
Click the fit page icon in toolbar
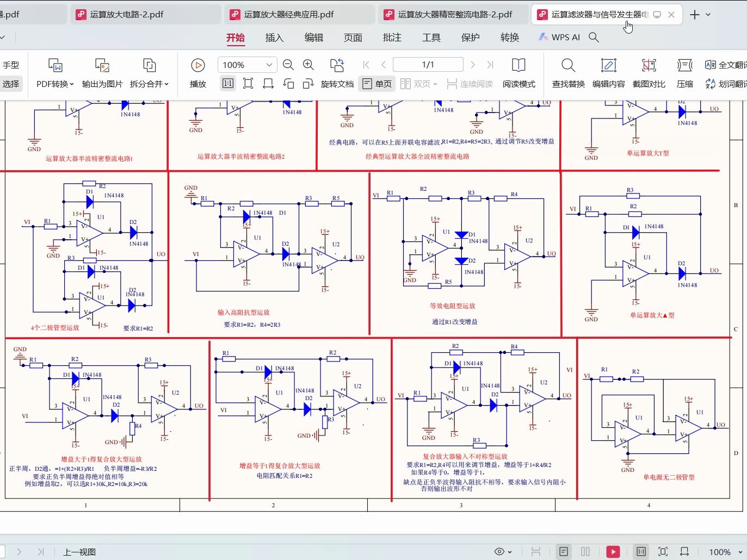(248, 84)
